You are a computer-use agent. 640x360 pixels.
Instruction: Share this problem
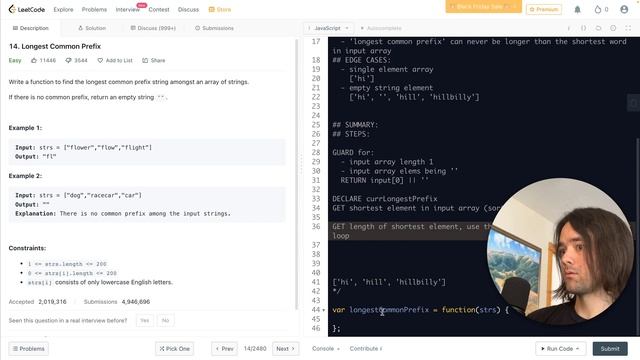(x=153, y=60)
